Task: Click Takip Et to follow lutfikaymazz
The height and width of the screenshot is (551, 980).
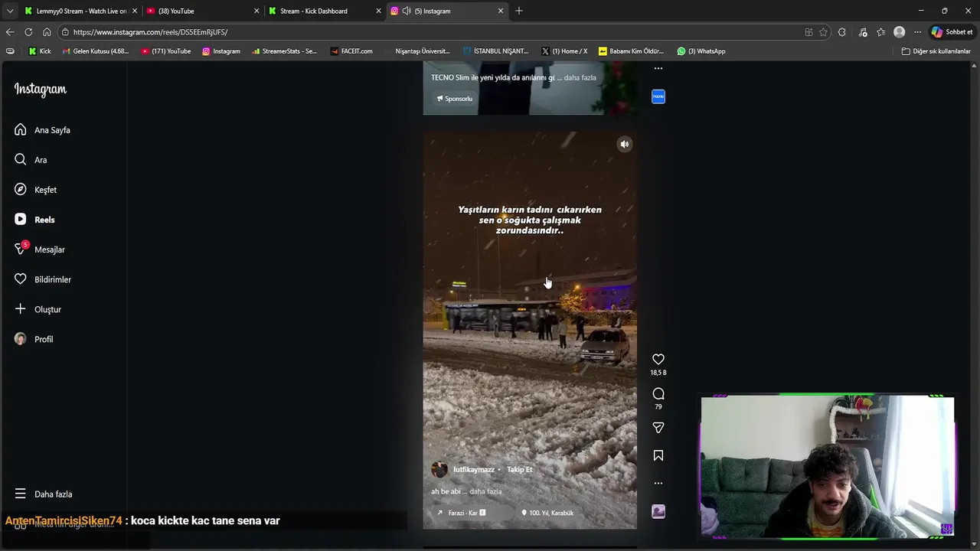Action: 519,470
